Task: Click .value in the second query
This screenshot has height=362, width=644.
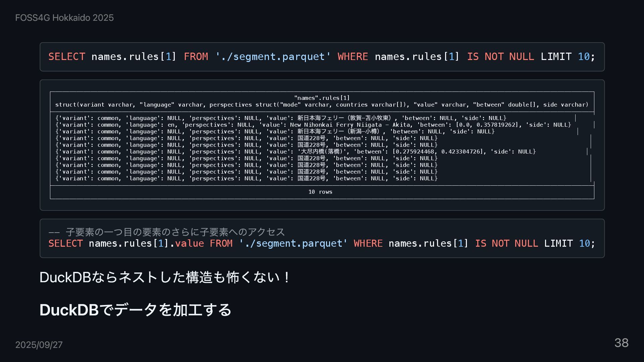Action: (x=187, y=243)
